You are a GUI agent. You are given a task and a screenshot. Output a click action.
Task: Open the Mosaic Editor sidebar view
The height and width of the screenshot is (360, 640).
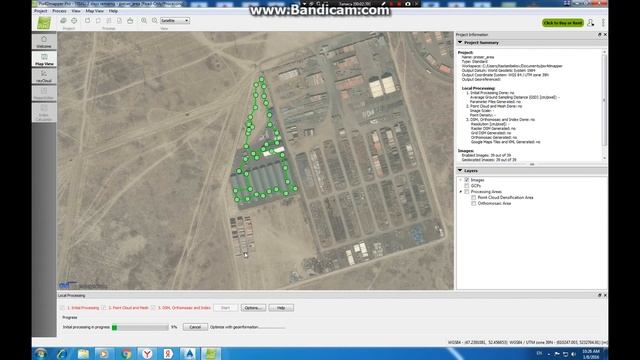(x=44, y=93)
